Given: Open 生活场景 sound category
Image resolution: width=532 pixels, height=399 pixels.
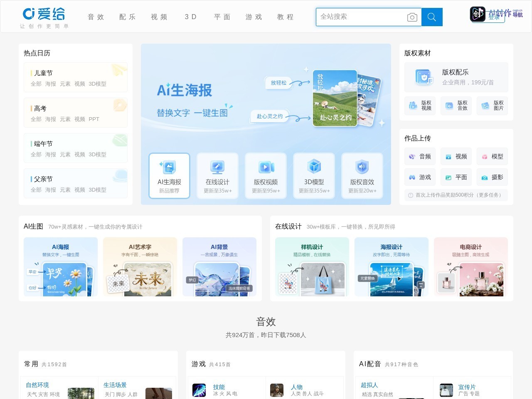Looking at the screenshot, I should click(115, 385).
